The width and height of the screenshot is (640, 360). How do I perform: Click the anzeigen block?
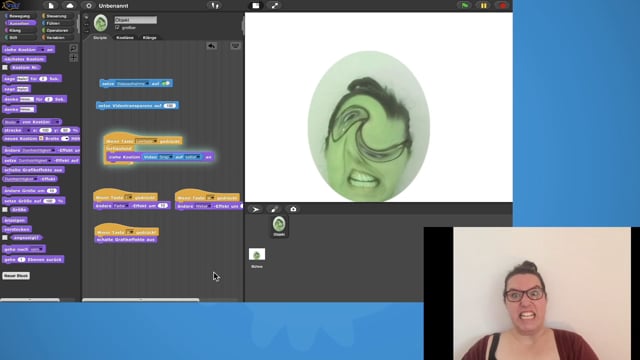[15, 220]
